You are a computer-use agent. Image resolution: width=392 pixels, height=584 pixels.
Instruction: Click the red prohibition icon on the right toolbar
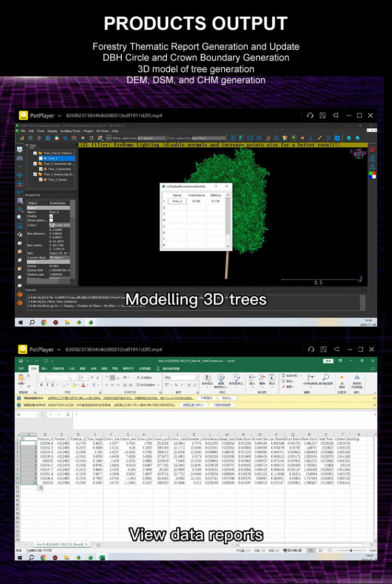tap(372, 149)
